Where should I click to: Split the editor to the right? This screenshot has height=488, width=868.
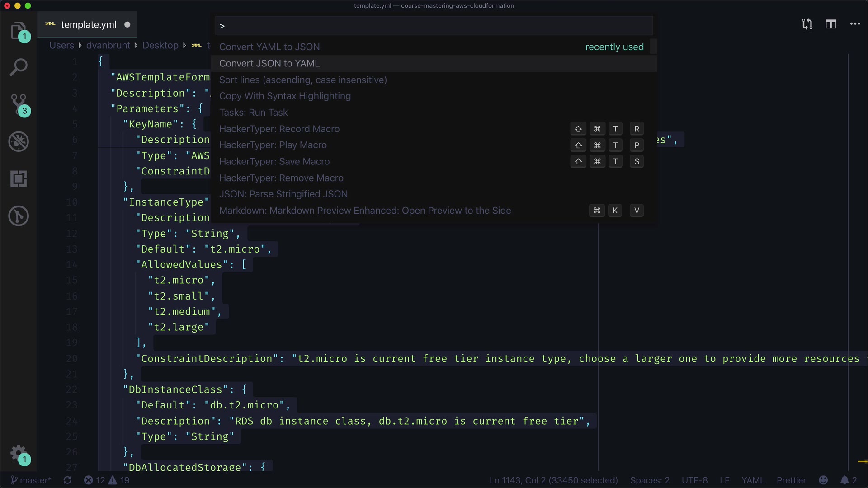point(831,24)
